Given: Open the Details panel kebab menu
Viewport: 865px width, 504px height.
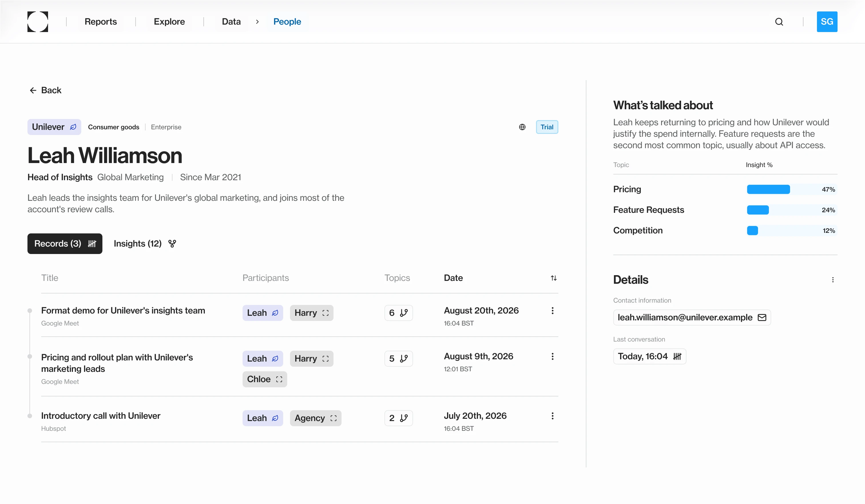Looking at the screenshot, I should 833,280.
